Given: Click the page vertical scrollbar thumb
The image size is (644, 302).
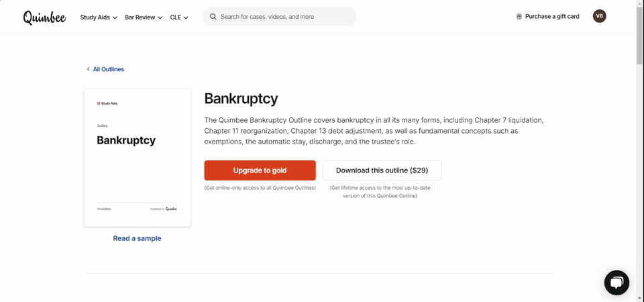Looking at the screenshot, I should click(x=640, y=36).
